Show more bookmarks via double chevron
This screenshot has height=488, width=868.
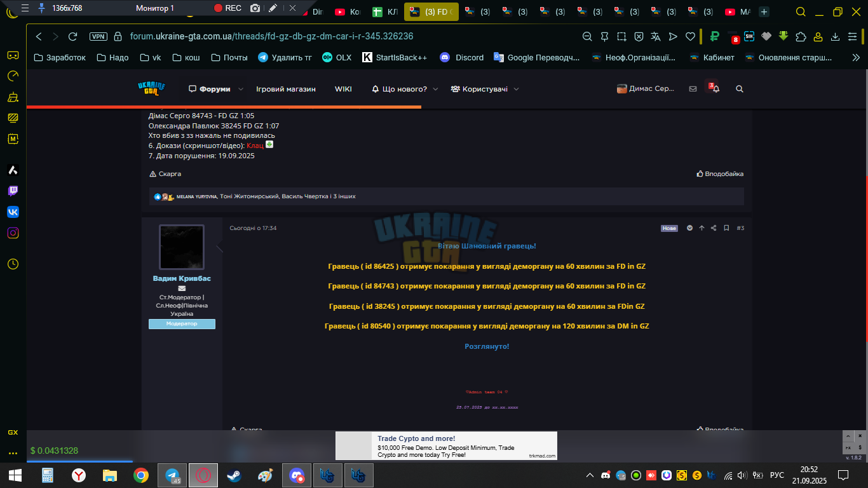(x=856, y=57)
